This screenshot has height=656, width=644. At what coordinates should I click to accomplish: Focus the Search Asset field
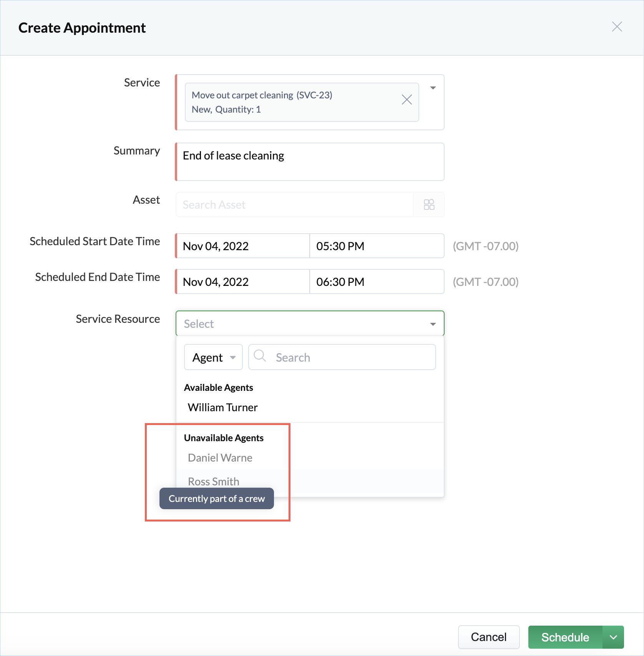tap(295, 204)
